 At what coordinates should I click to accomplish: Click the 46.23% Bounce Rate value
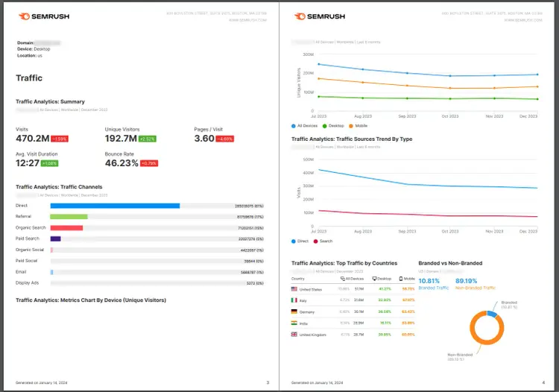[121, 163]
